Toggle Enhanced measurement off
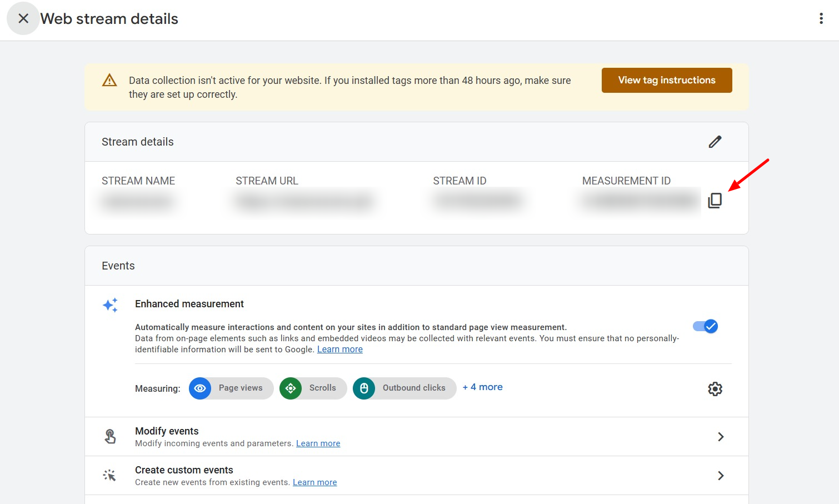This screenshot has height=504, width=839. click(x=705, y=326)
